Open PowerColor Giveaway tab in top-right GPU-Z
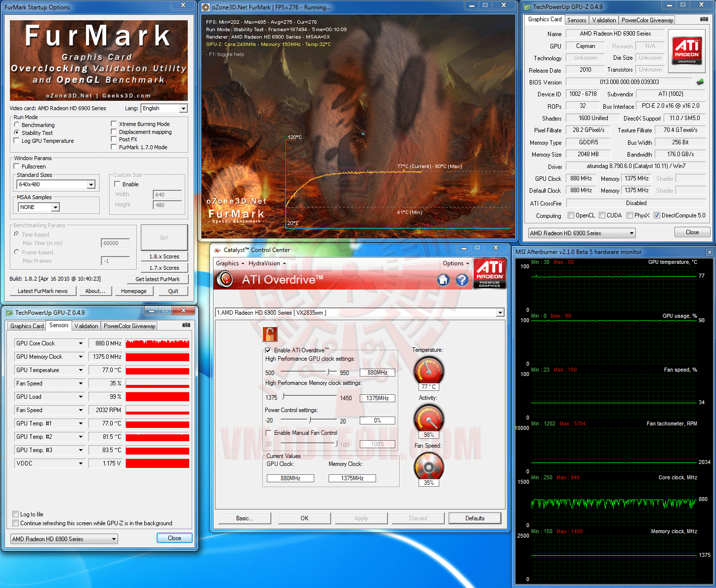Viewport: 716px width, 588px height. tap(647, 20)
